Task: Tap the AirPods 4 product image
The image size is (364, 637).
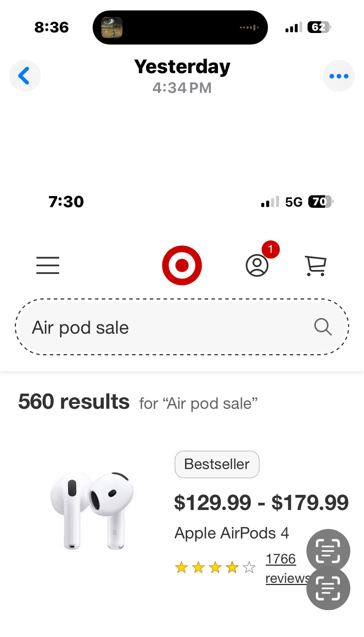Action: click(92, 510)
